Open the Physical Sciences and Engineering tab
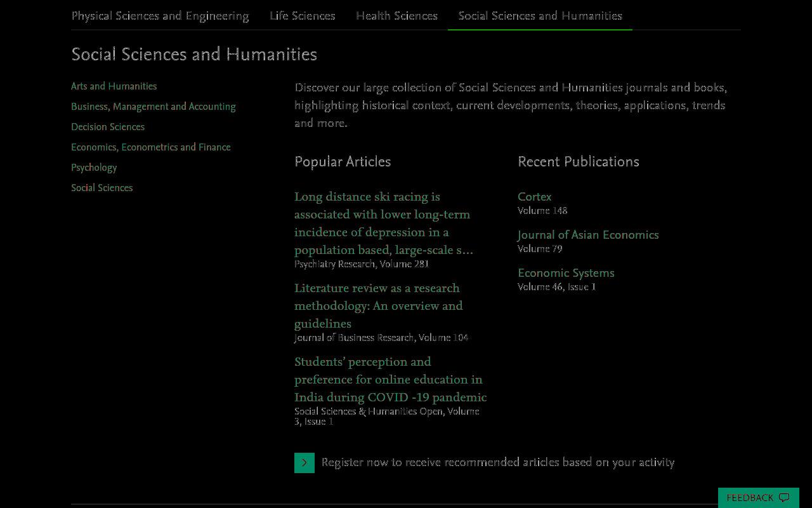Screen dimensions: 812x508 point(160,16)
